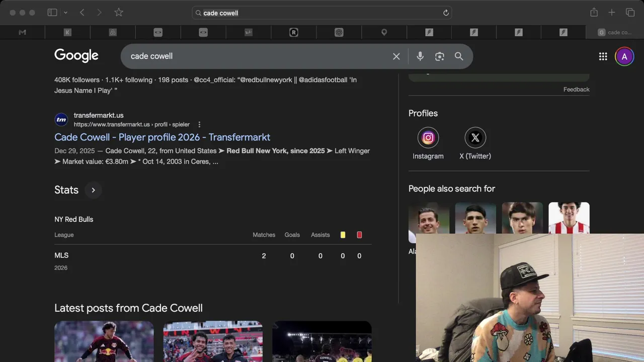The height and width of the screenshot is (362, 644).
Task: Open related person in red-striped jersey
Action: (569, 218)
